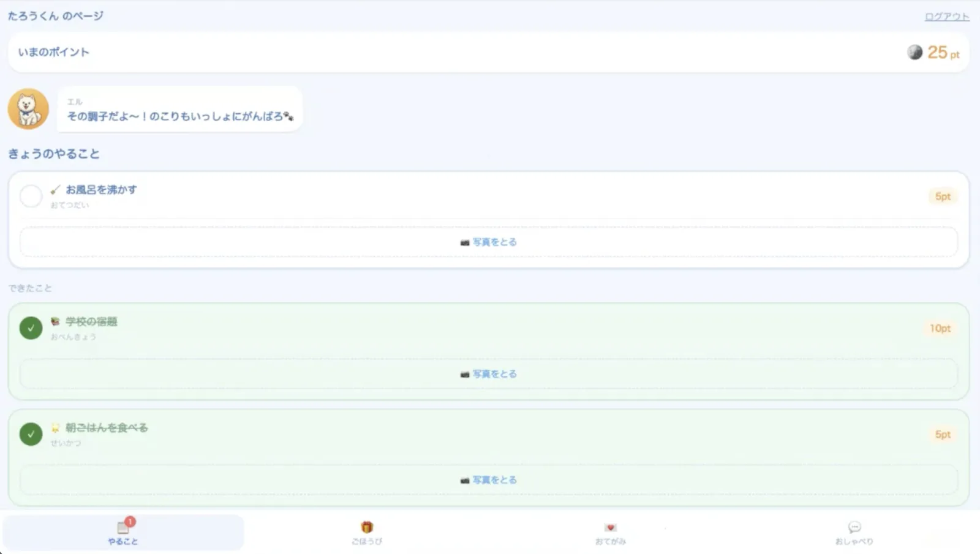
Task: Take photo for 学校の宿題 task
Action: pyautogui.click(x=489, y=373)
